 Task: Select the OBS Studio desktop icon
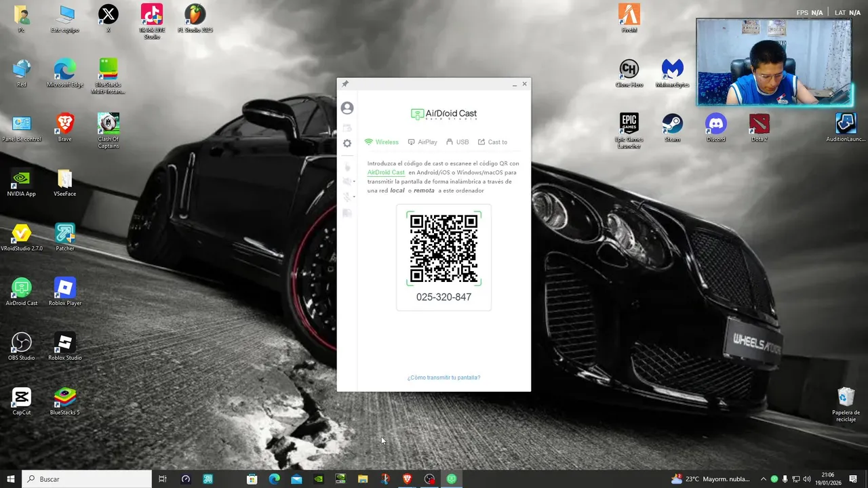(x=22, y=347)
